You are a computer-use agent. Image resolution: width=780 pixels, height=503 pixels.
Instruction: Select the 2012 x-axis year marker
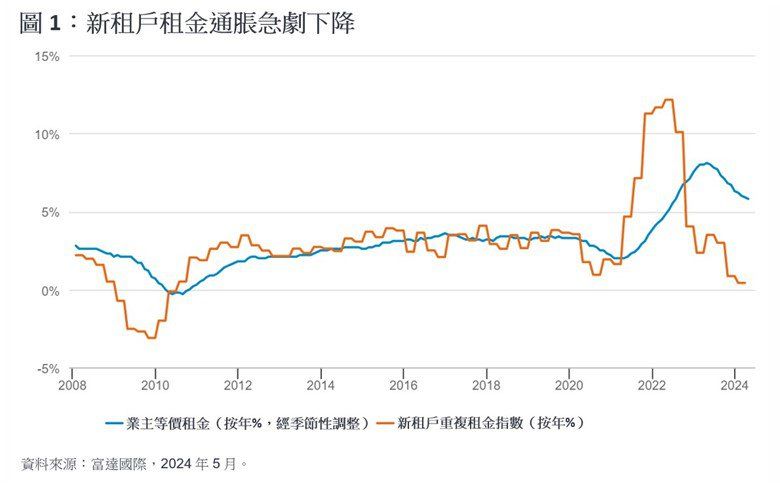(237, 384)
